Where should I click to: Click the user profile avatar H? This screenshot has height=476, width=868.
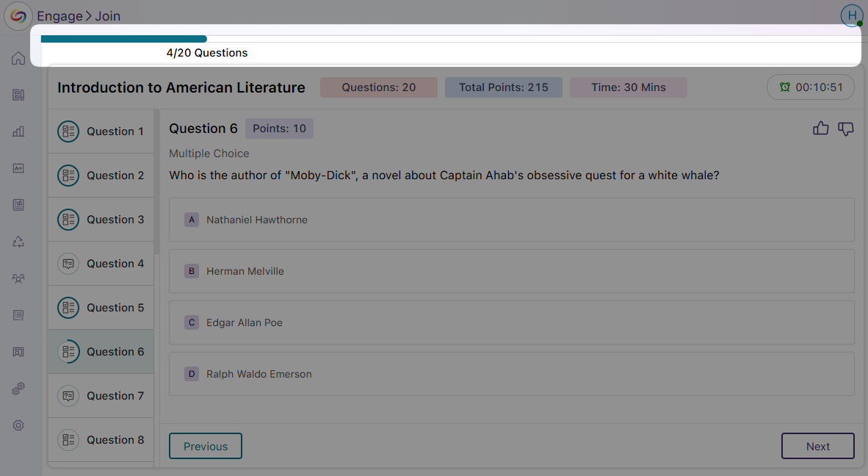[x=851, y=15]
